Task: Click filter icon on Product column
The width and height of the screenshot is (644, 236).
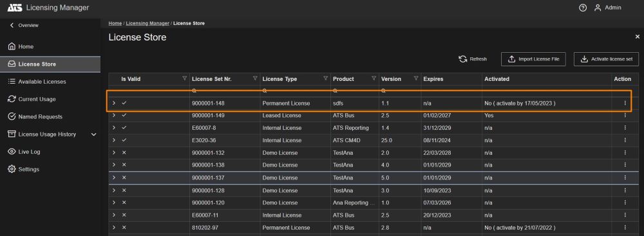Action: [374, 78]
